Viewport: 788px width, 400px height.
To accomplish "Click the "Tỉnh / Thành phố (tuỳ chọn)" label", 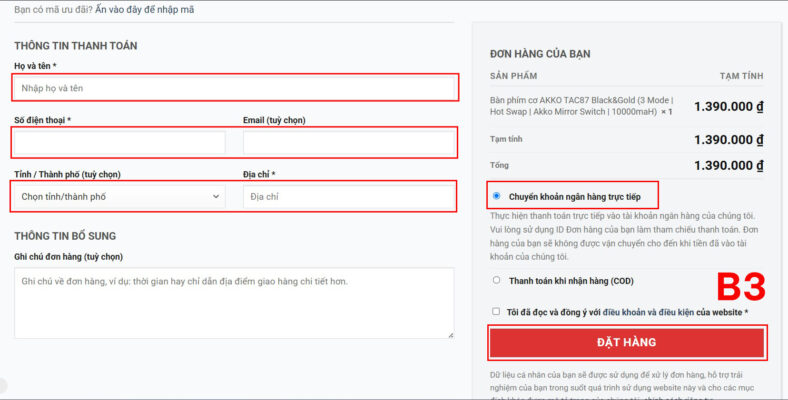I will [67, 174].
